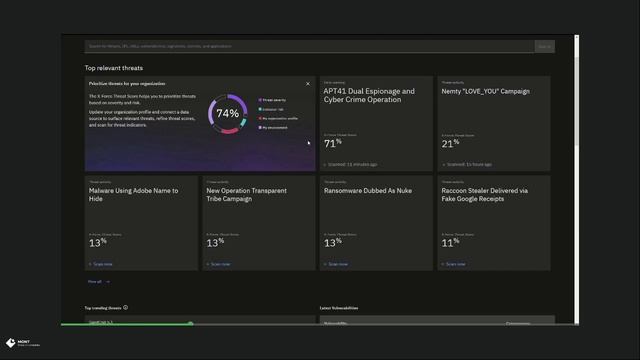The image size is (640, 360).
Task: Click the 21% score on Nemty card
Action: point(450,143)
